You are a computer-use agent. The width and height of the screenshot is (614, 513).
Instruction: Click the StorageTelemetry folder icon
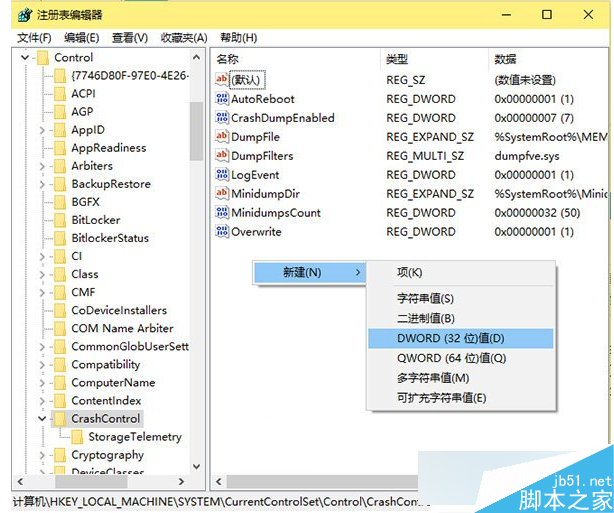[77, 437]
